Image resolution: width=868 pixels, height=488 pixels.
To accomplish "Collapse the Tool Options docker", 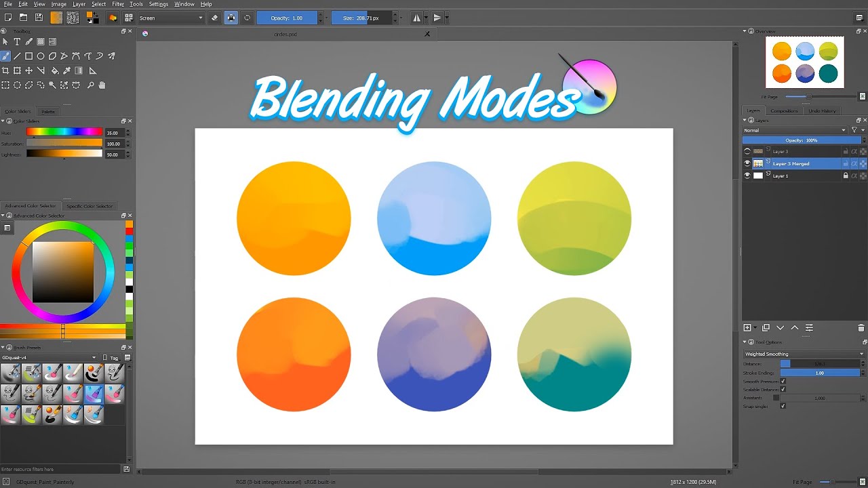I will tap(745, 342).
